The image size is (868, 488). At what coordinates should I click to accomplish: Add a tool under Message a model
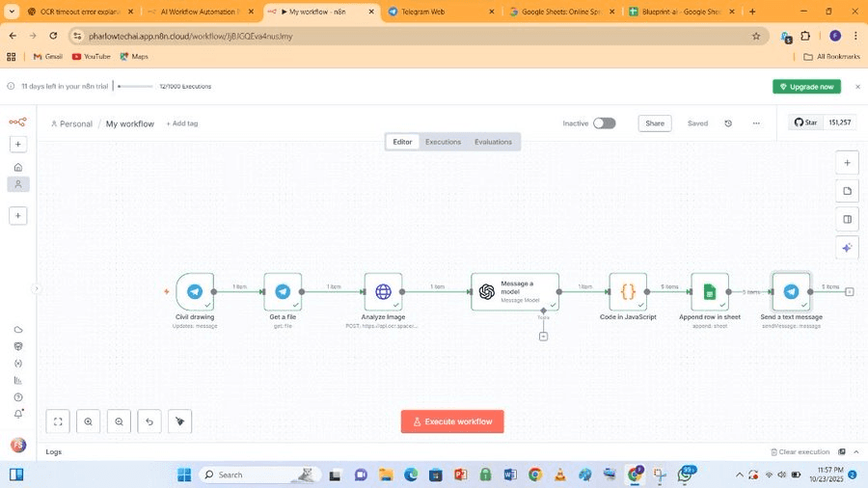[544, 337]
